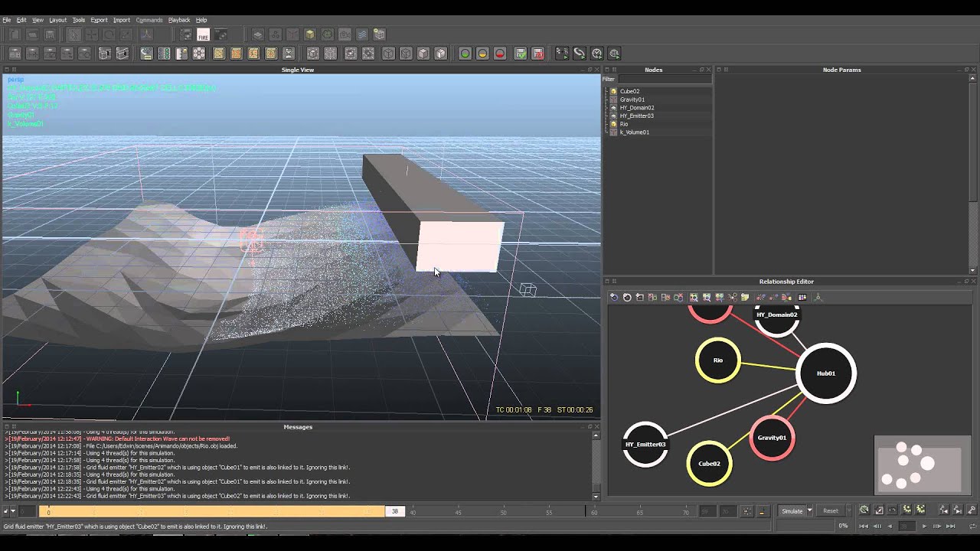Open the Playback menu
The width and height of the screenshot is (980, 551).
(179, 20)
